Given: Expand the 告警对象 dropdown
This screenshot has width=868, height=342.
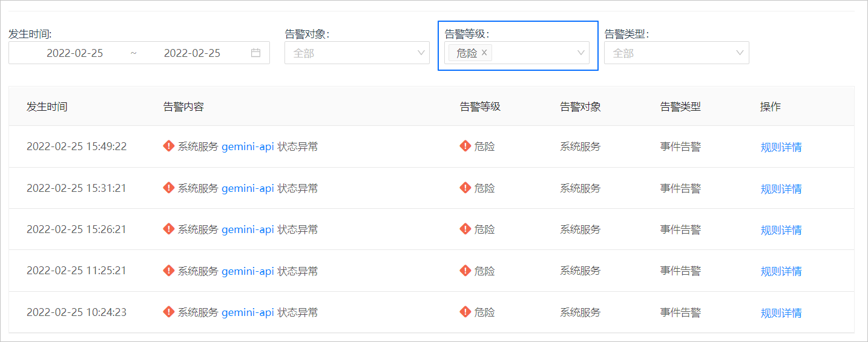Looking at the screenshot, I should point(357,53).
